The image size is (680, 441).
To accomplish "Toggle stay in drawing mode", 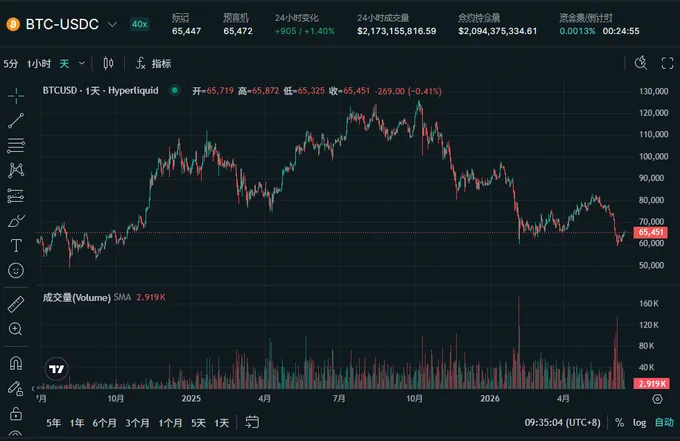I will 16,388.
